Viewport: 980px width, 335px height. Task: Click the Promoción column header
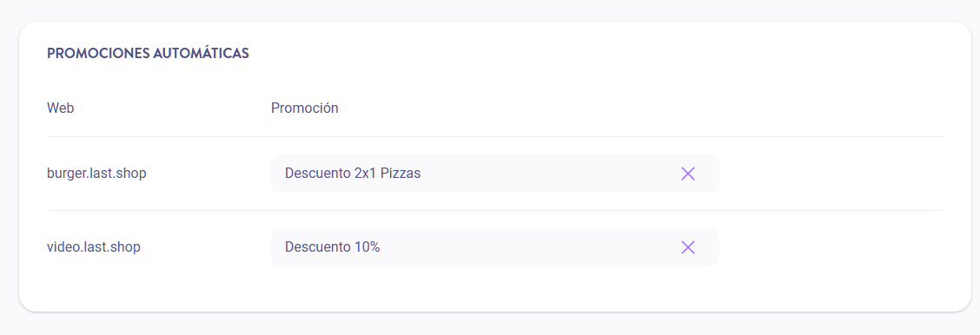[304, 108]
